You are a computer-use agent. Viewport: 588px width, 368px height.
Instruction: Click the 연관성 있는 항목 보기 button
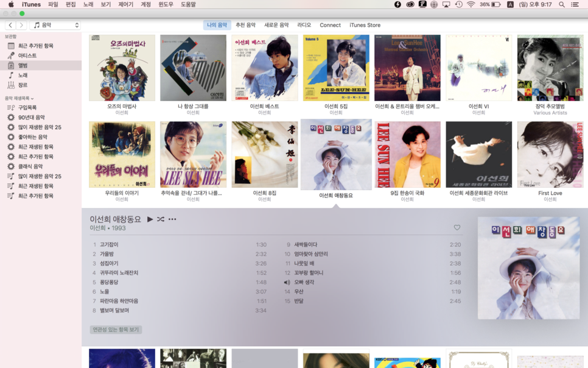coord(116,330)
